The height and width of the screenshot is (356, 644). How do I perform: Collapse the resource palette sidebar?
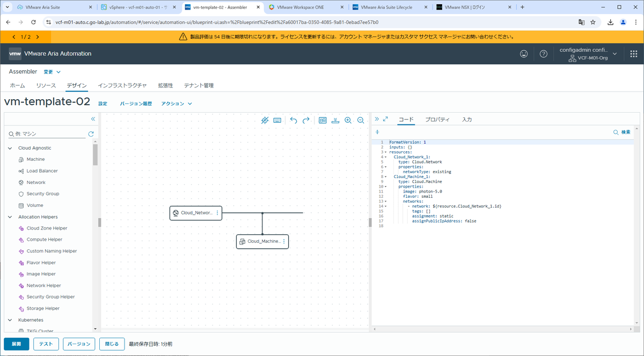click(93, 119)
